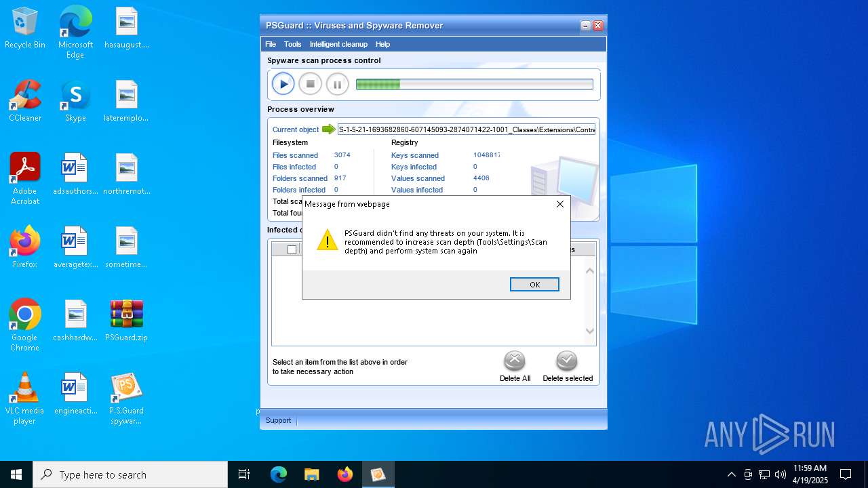This screenshot has height=488, width=868.
Task: Switch to PSGuard taskbar button
Action: pos(378,474)
